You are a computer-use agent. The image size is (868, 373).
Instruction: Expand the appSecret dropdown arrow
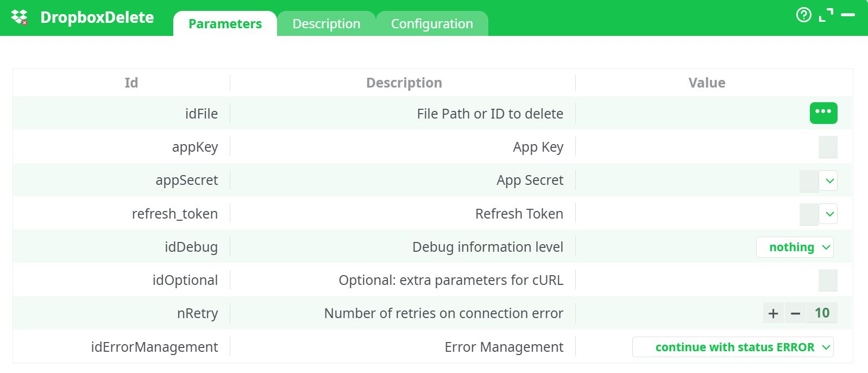829,181
